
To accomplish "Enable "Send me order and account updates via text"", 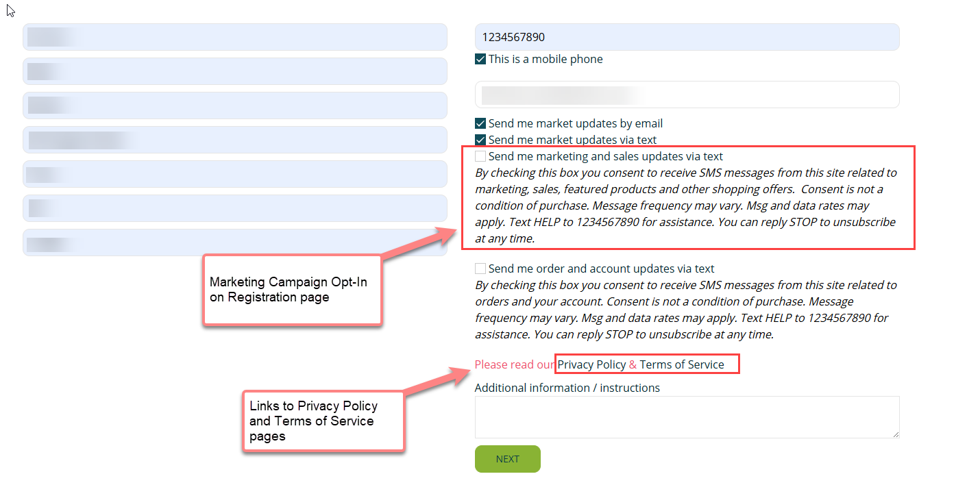I will click(x=480, y=269).
